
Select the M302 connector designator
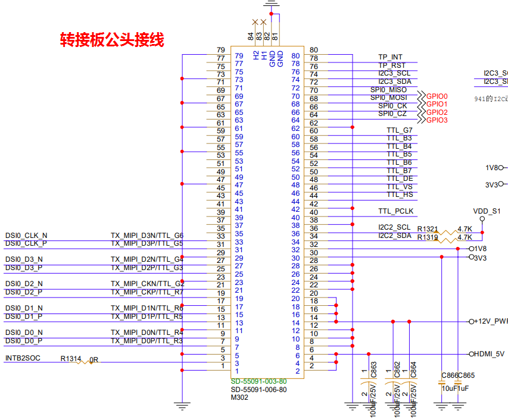pyautogui.click(x=239, y=397)
